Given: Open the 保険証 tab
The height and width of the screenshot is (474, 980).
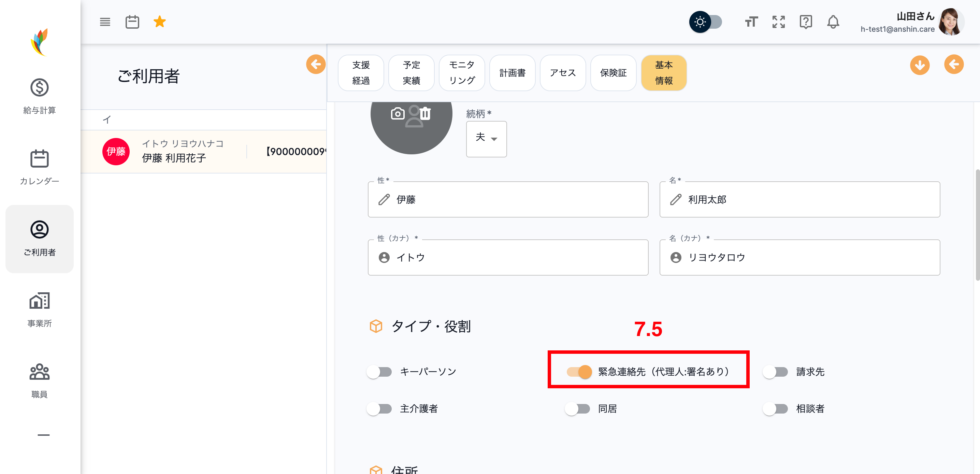Looking at the screenshot, I should point(613,73).
